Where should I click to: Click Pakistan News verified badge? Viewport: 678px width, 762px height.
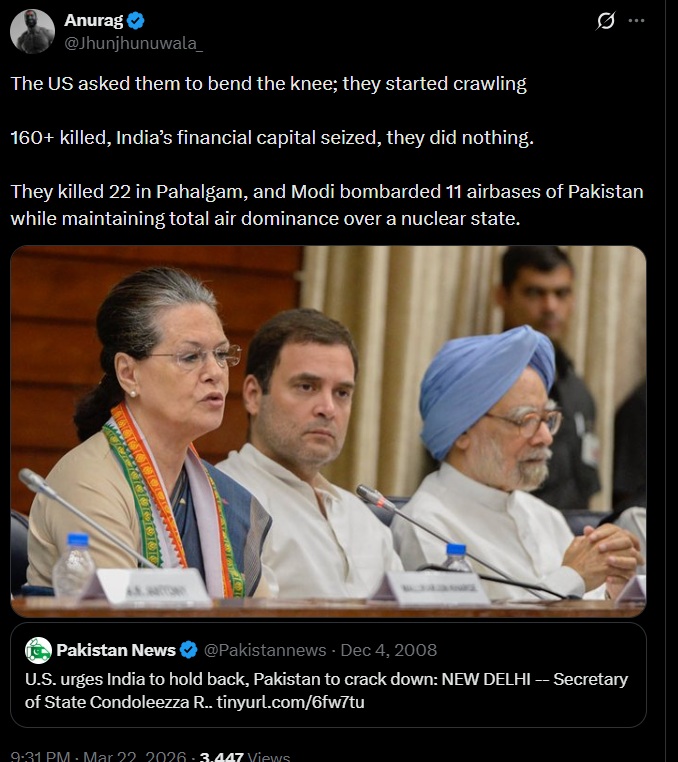(189, 650)
